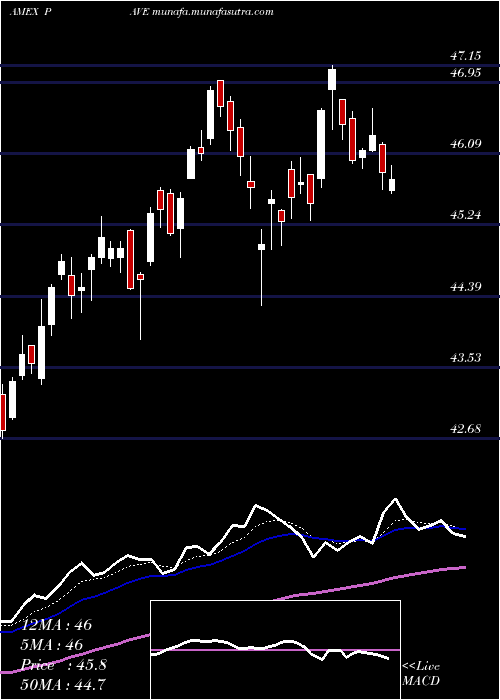500x700 pixels.
Task: Click inside the MACD inset chart
Action: click(x=275, y=650)
